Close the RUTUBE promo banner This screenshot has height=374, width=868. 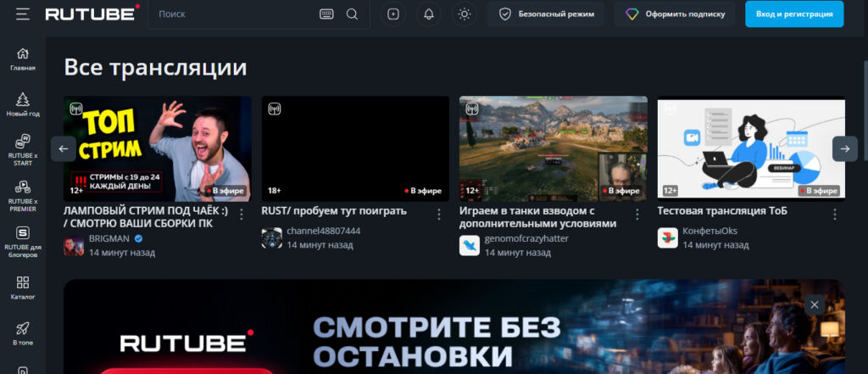click(815, 304)
